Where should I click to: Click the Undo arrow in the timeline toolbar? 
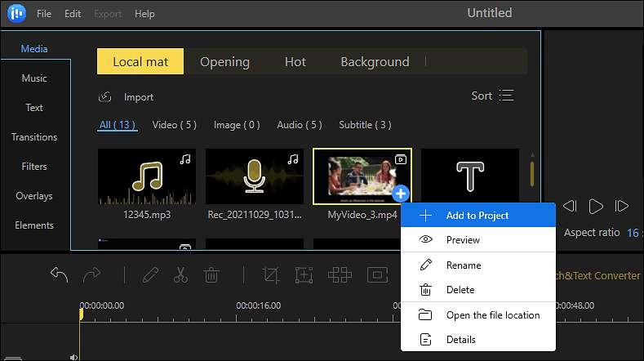59,274
